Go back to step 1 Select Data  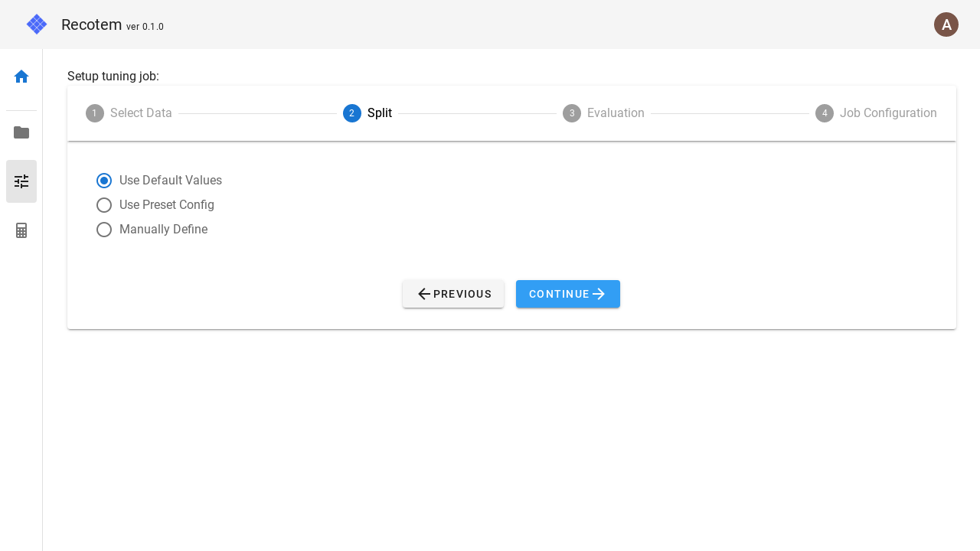[129, 112]
